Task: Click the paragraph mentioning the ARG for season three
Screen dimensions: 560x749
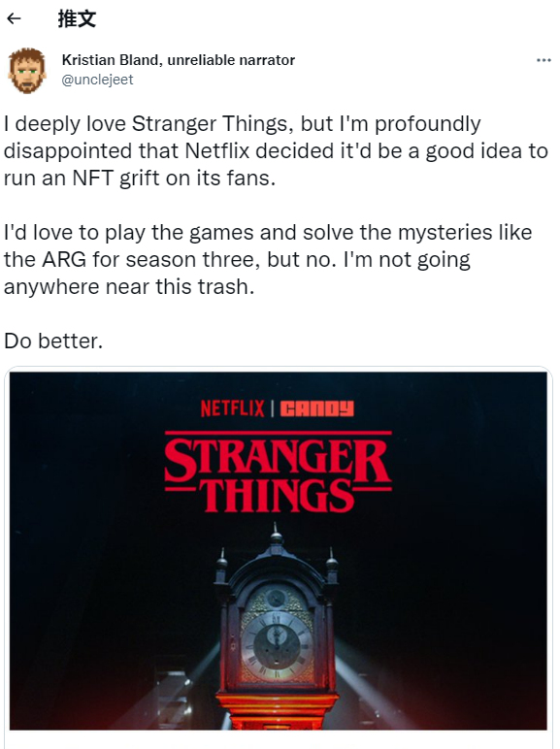Action: pos(268,259)
